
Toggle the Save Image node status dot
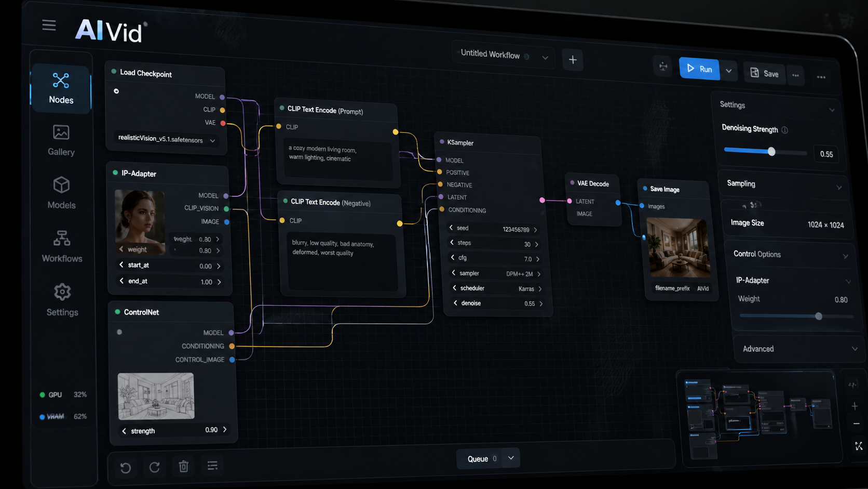coord(645,188)
